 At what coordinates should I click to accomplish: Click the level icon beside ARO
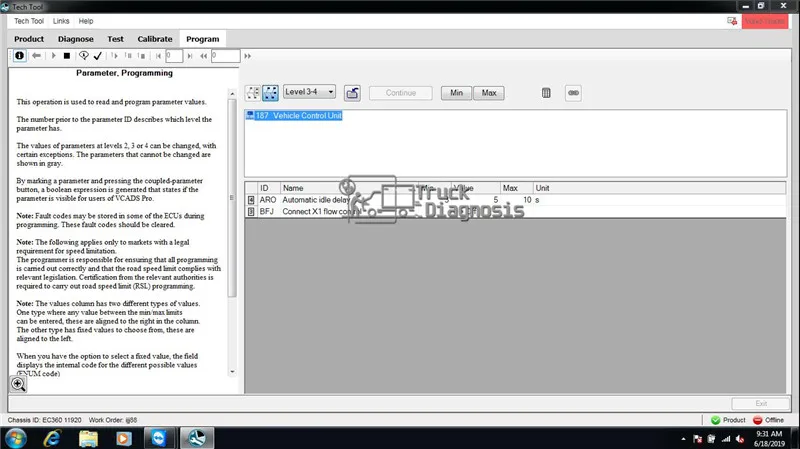pyautogui.click(x=251, y=200)
